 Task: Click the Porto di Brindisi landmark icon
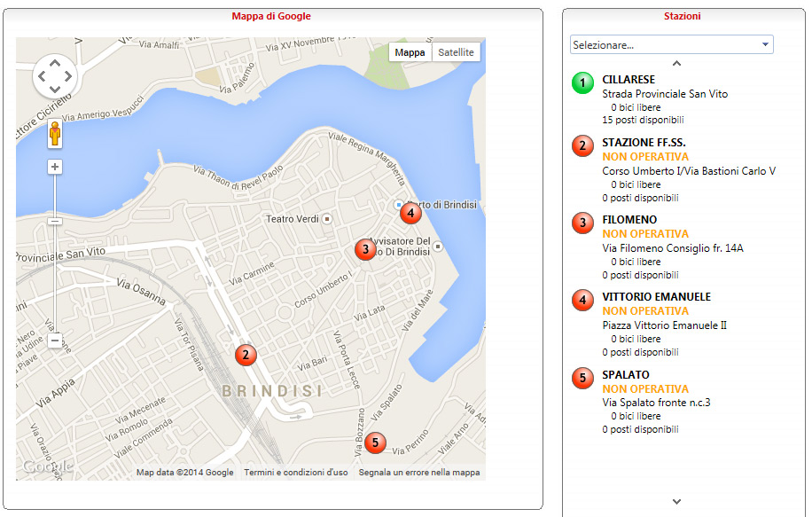click(399, 205)
